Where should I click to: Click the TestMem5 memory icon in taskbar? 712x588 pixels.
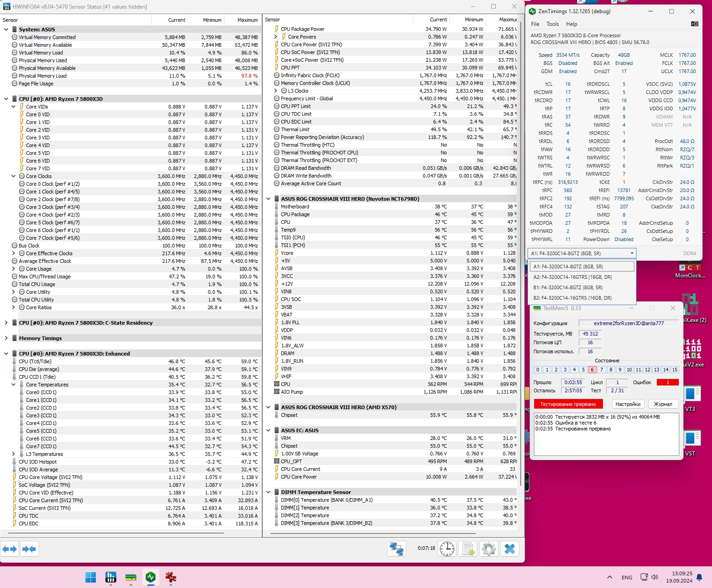click(131, 577)
